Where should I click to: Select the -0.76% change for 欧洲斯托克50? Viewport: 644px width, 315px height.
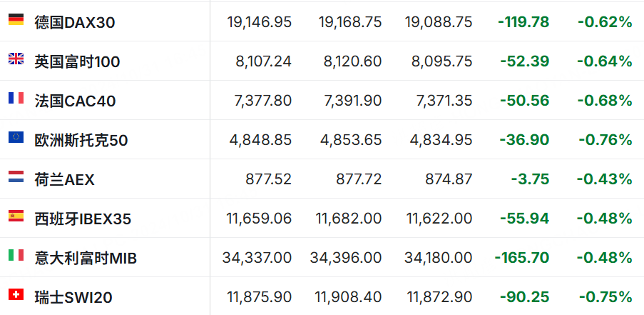(605, 140)
